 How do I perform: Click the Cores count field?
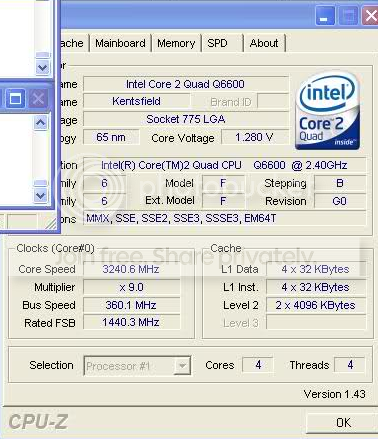pyautogui.click(x=258, y=365)
